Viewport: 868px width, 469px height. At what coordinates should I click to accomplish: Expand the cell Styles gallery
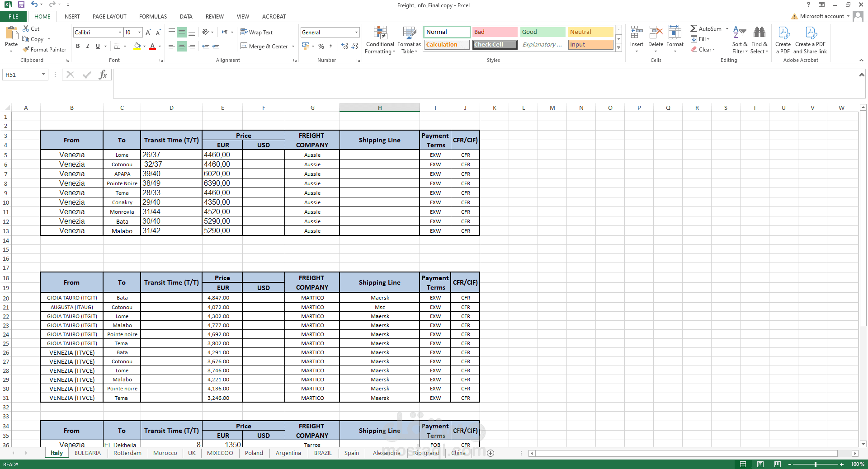tap(618, 47)
